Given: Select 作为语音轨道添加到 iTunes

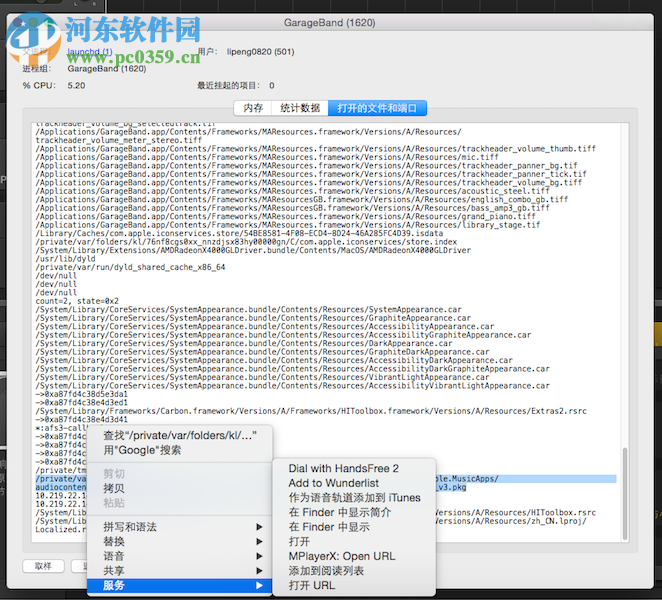Looking at the screenshot, I should 354,498.
